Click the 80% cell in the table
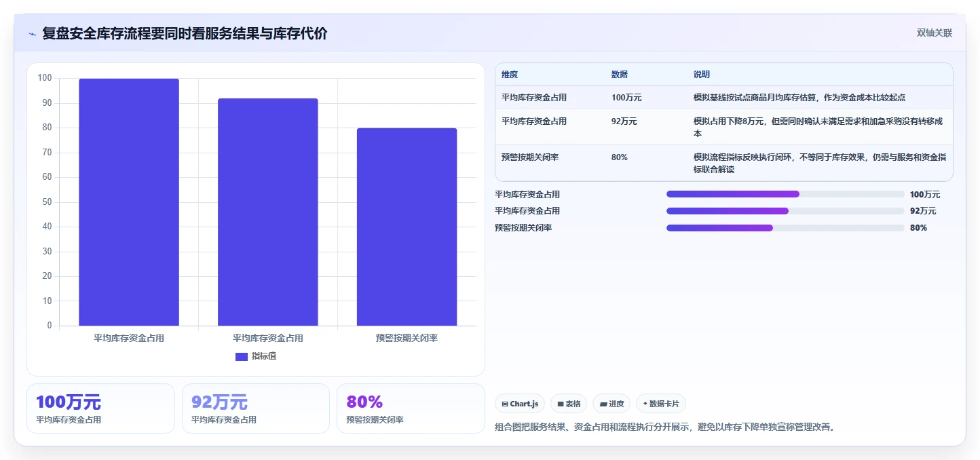The height and width of the screenshot is (460, 980). tap(620, 157)
